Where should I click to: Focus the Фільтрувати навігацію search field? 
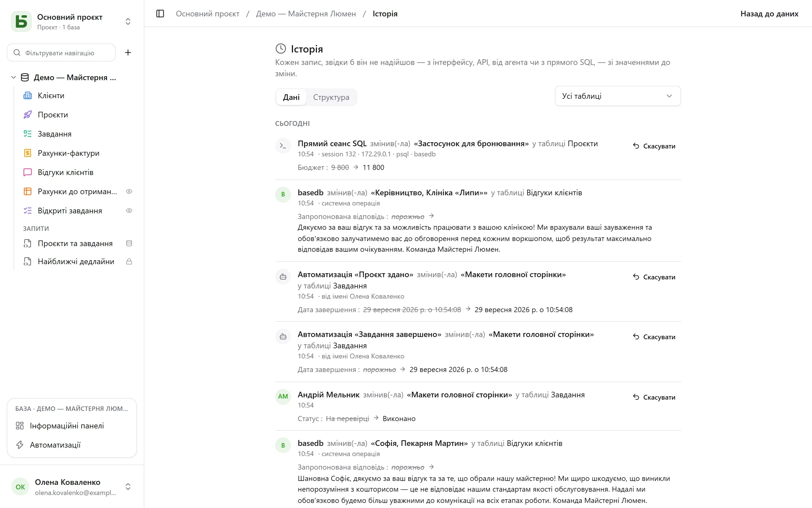[61, 53]
